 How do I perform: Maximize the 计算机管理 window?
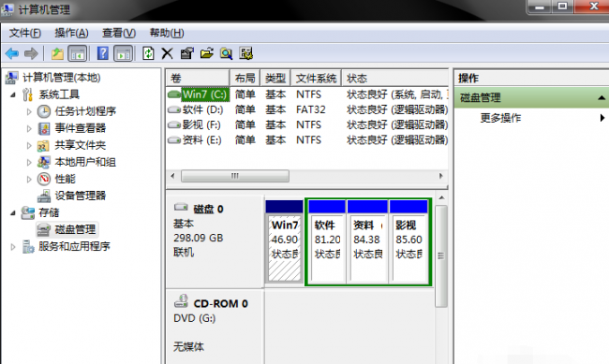tap(562, 7)
